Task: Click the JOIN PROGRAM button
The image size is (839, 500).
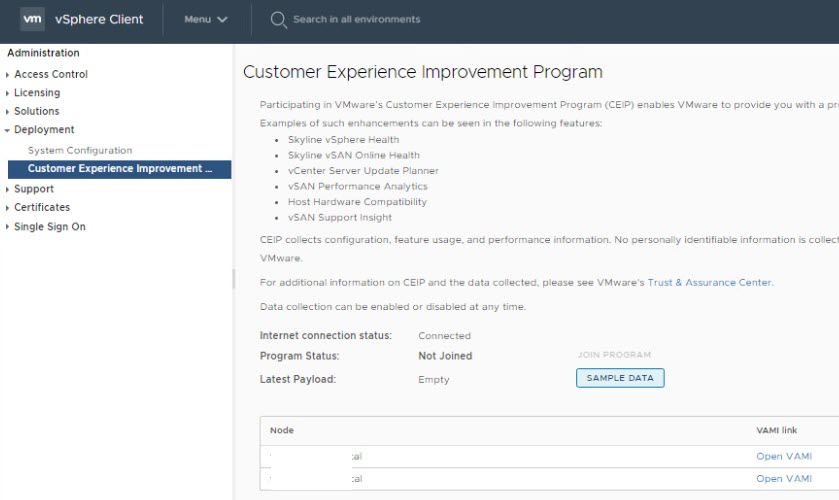Action: [x=614, y=355]
